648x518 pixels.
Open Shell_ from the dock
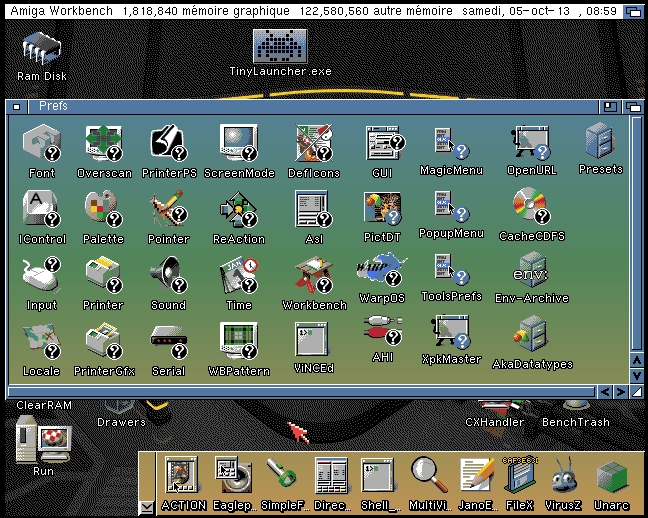click(x=377, y=475)
